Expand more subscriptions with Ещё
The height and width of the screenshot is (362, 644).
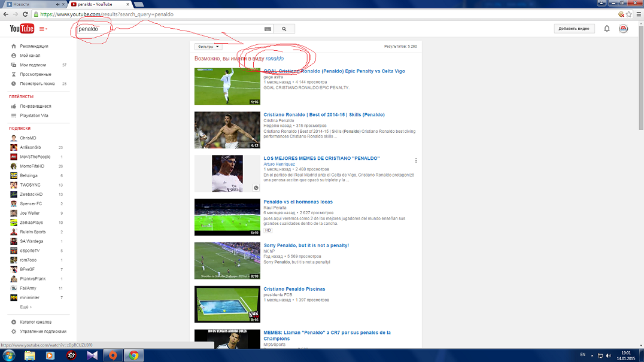click(x=25, y=307)
